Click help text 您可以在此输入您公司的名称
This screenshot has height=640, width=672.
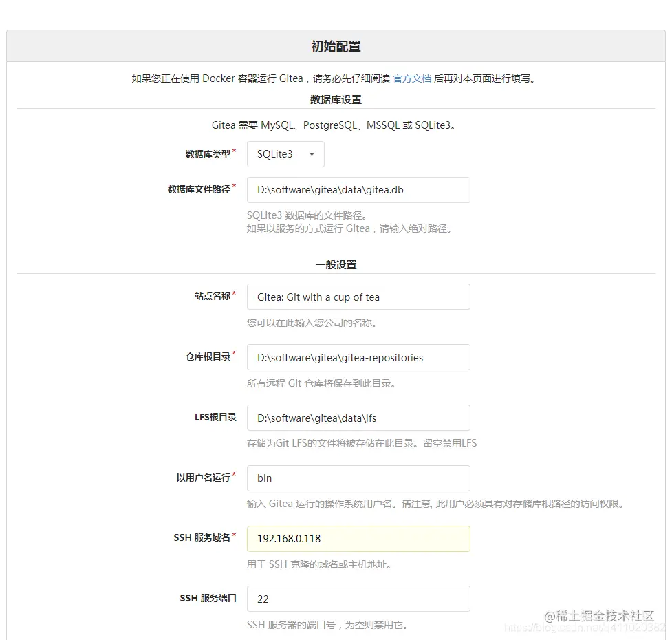click(x=312, y=323)
